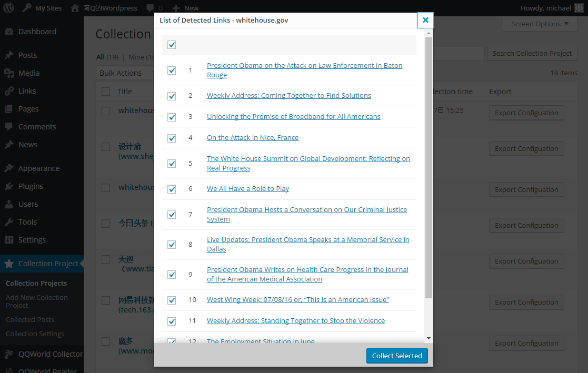The image size is (588, 373).
Task: Click the Mine filter link
Action: [x=136, y=57]
